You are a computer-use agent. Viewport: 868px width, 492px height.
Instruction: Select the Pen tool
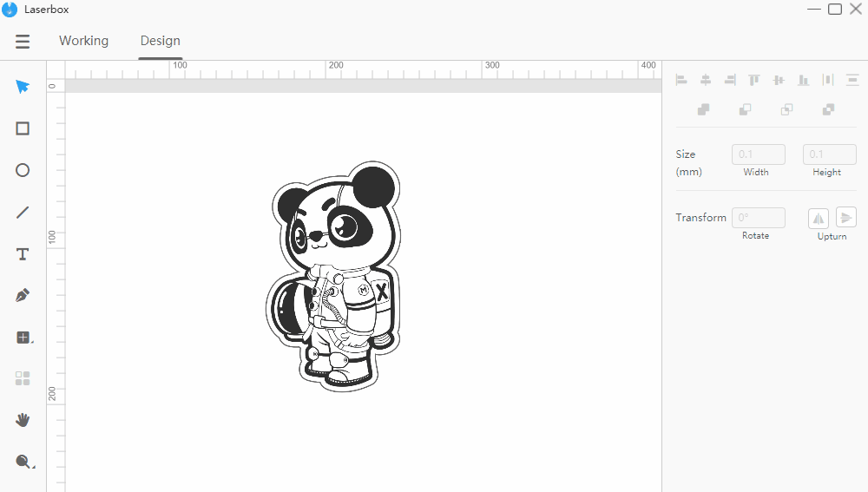click(x=23, y=295)
